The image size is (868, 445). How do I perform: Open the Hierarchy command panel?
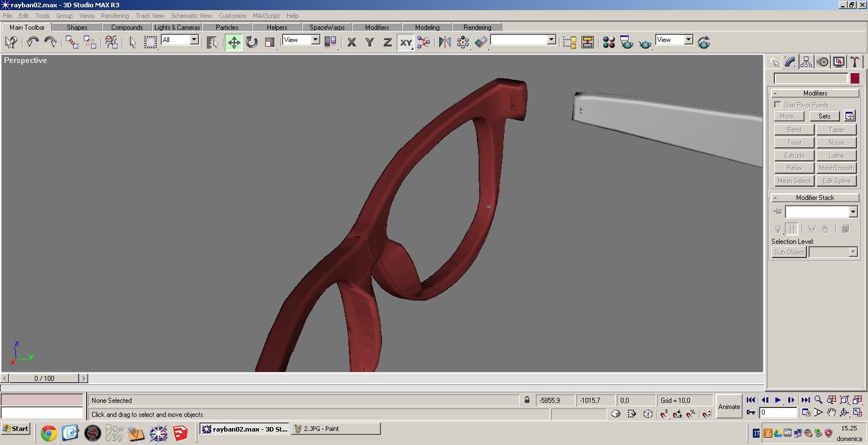[806, 62]
